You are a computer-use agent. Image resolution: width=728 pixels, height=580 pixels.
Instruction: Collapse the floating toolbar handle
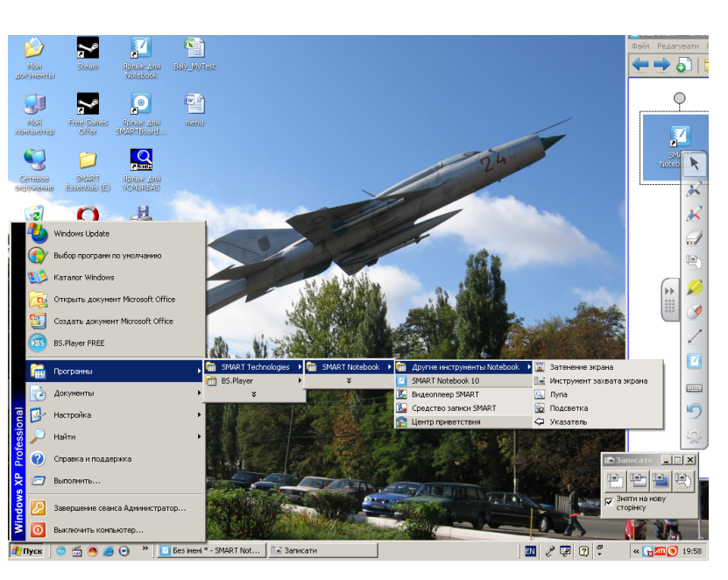point(669,300)
